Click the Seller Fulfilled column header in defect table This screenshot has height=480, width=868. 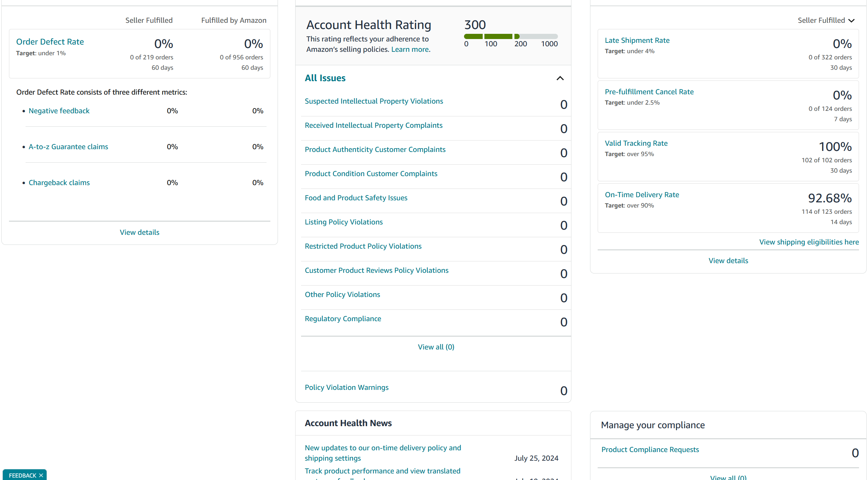(149, 20)
